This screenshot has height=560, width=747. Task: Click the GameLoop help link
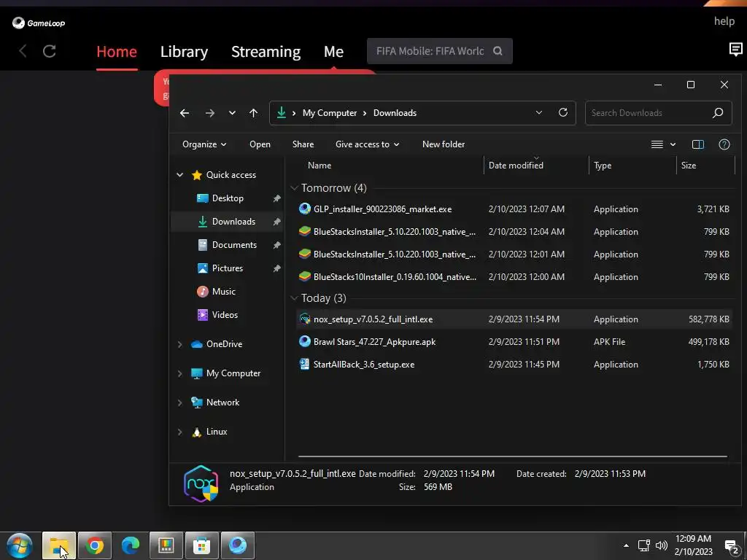(724, 21)
